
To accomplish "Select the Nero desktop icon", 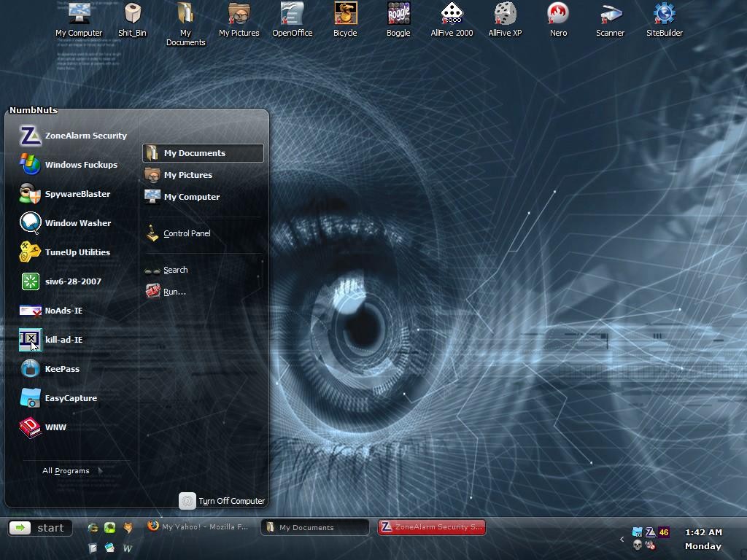I will click(x=558, y=20).
